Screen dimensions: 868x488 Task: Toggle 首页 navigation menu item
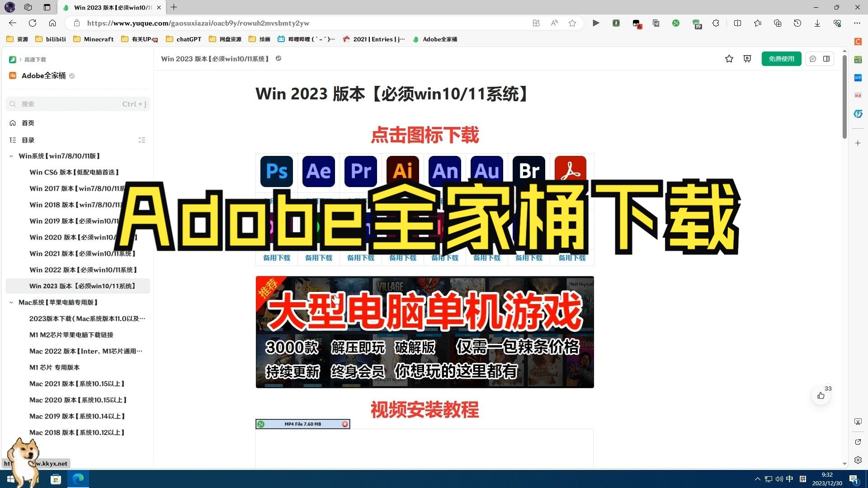pos(28,123)
